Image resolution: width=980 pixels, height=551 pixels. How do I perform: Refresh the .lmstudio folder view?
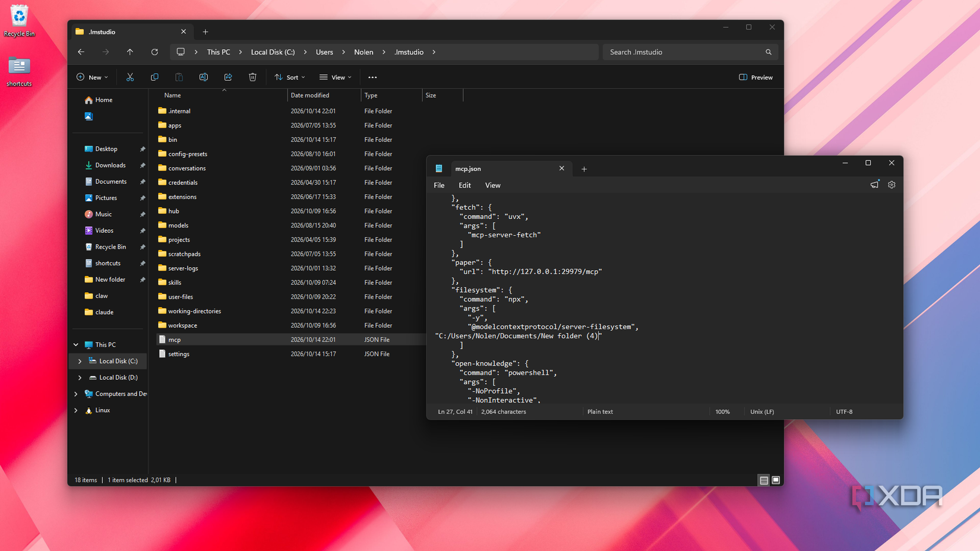pyautogui.click(x=154, y=52)
